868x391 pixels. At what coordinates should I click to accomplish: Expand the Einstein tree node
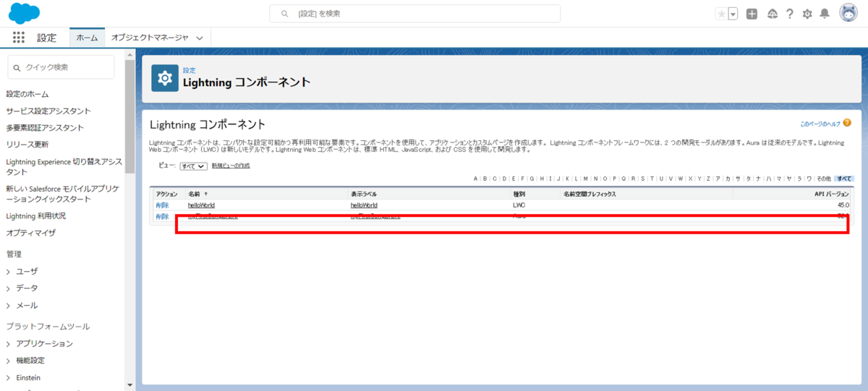[x=9, y=378]
